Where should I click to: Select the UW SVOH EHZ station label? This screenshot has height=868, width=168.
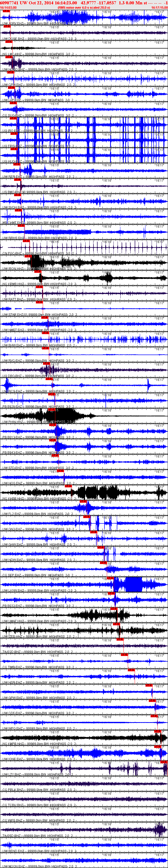tap(39, 207)
